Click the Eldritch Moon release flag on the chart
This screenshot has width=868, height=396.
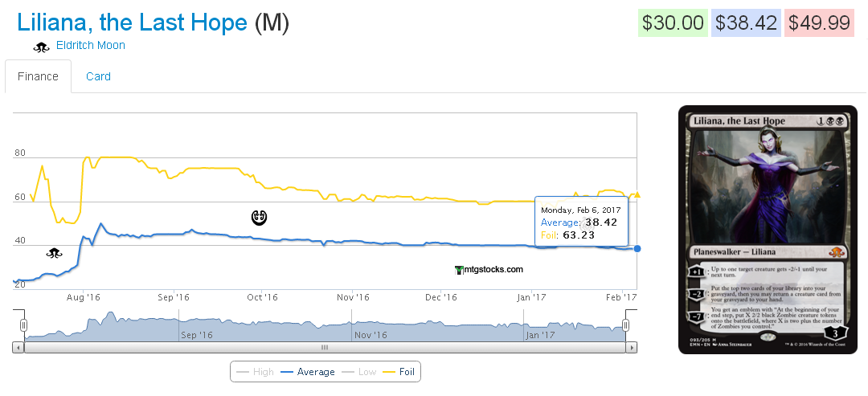pos(55,253)
